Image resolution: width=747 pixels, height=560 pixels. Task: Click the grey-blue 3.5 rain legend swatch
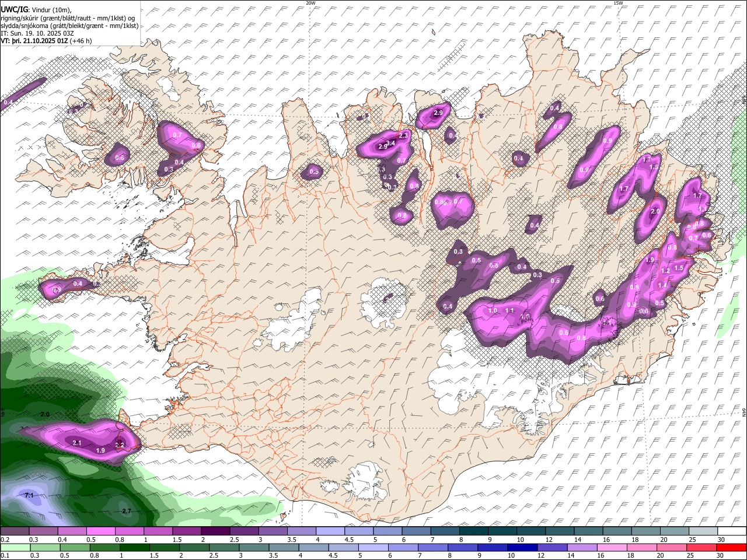pyautogui.click(x=284, y=547)
